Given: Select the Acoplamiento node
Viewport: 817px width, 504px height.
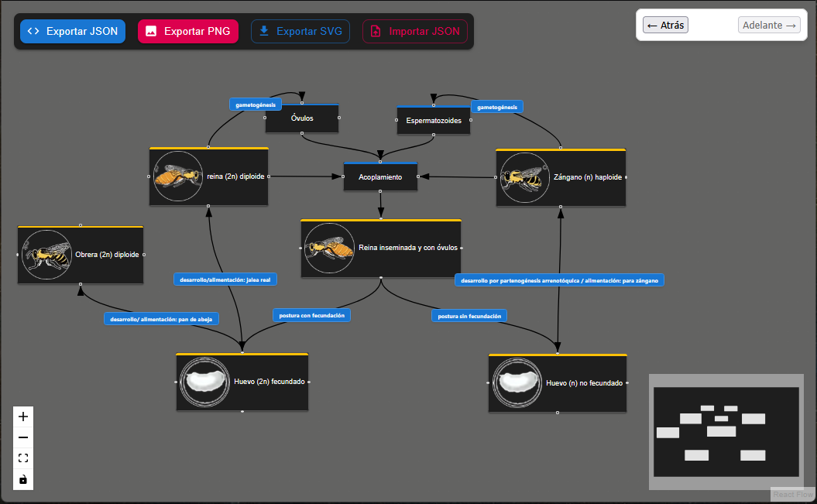Looking at the screenshot, I should point(380,177).
